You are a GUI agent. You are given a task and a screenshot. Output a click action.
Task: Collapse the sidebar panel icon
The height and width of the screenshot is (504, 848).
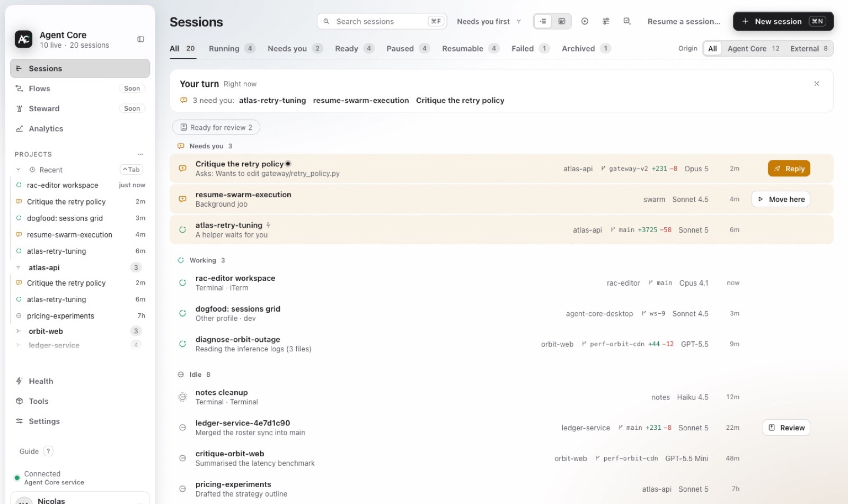(140, 39)
